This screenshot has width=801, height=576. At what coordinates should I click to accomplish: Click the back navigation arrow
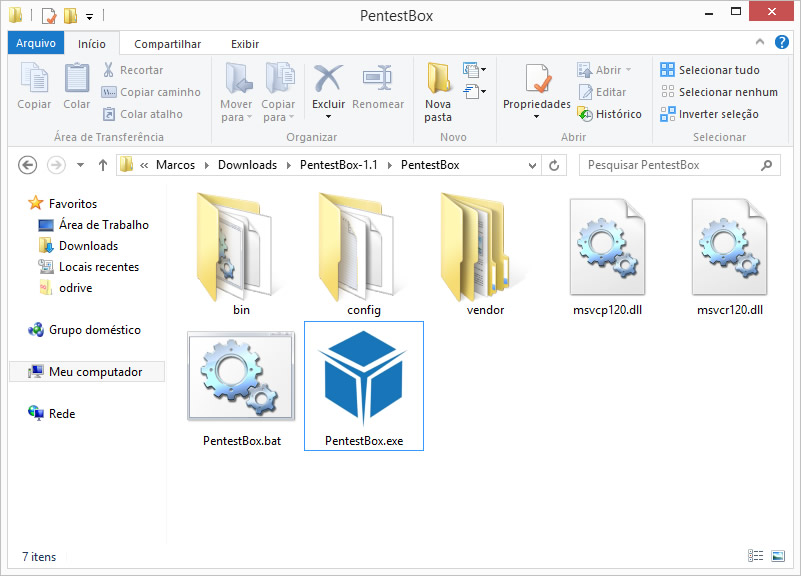point(28,165)
